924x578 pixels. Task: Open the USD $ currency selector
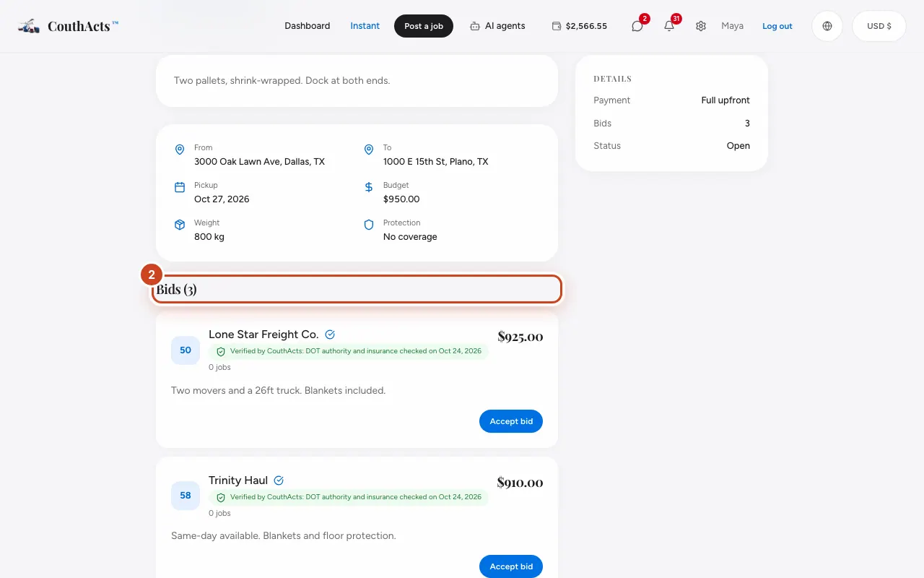[879, 26]
